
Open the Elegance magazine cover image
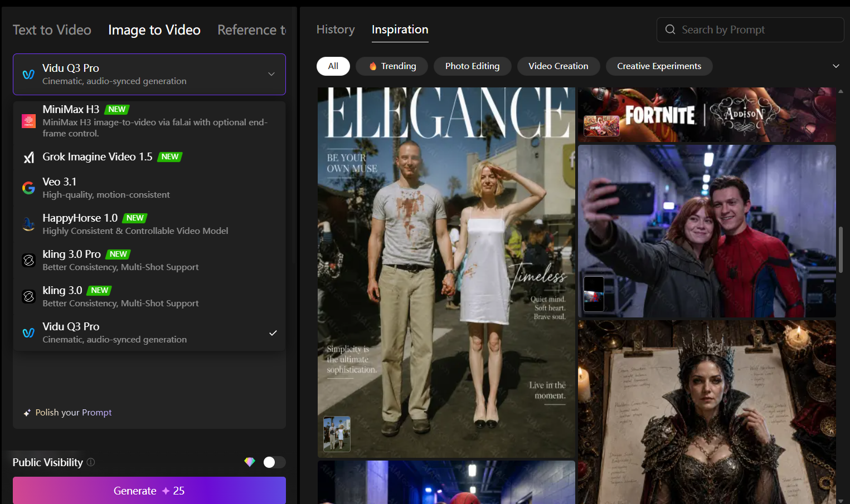tap(446, 272)
